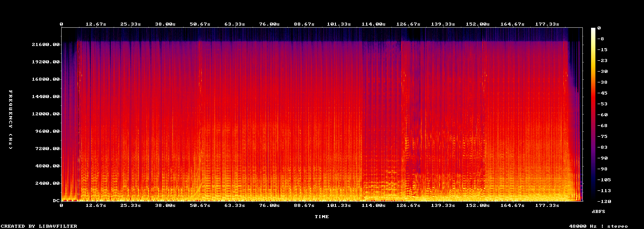Click the -53 dBFS scale value
The image size is (644, 229).
tap(602, 104)
